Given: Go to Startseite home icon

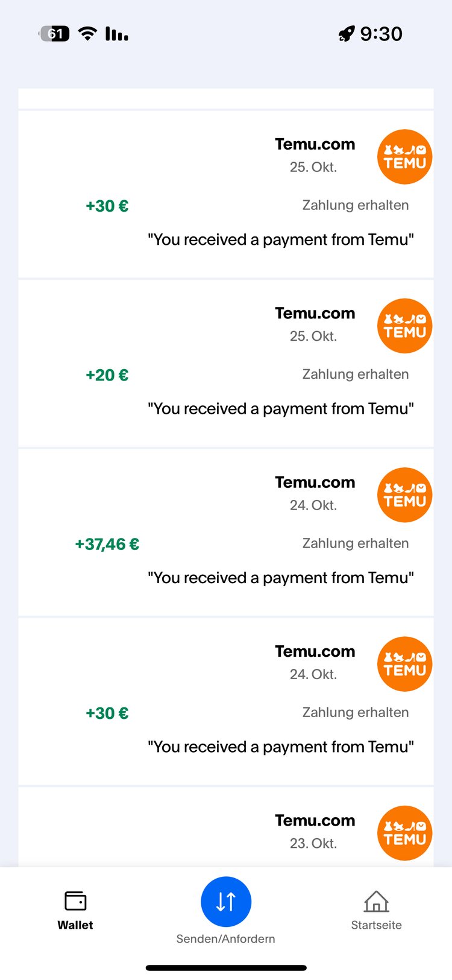Looking at the screenshot, I should (376, 902).
